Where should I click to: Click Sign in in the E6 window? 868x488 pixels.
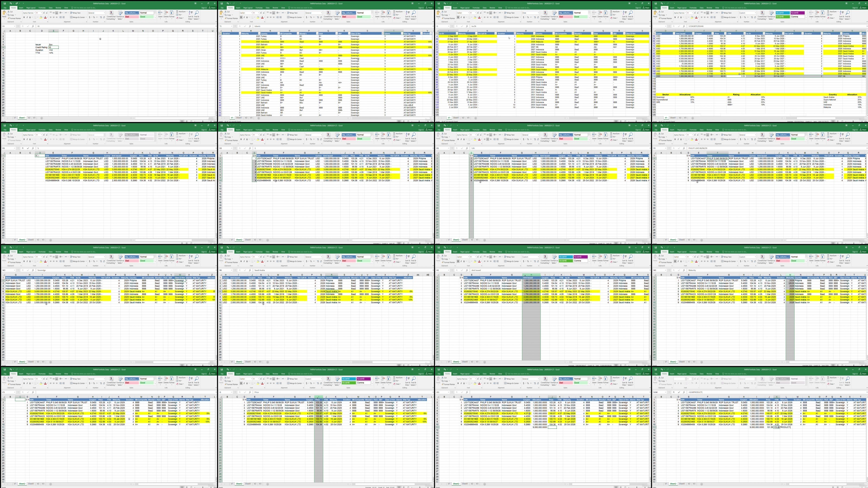(x=204, y=8)
